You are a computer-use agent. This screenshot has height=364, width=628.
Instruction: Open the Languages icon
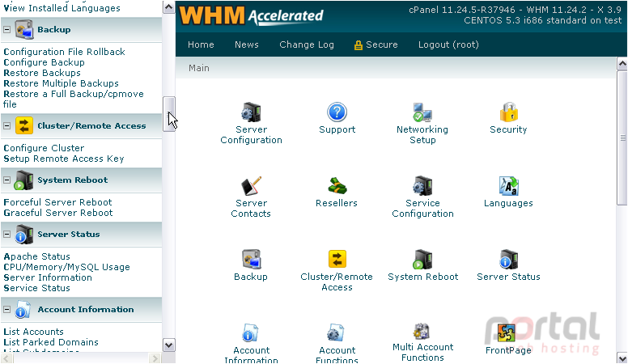(509, 186)
